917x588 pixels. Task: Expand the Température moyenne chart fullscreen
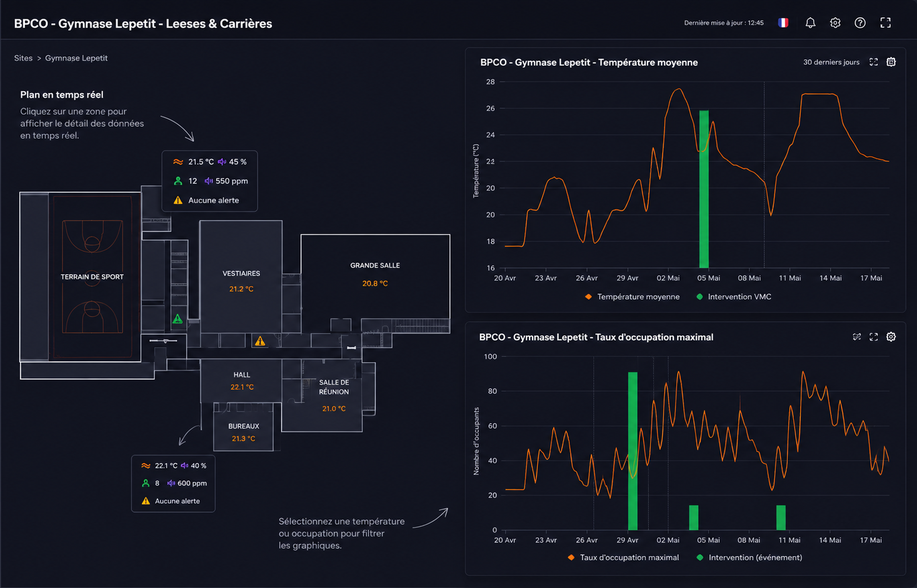(874, 62)
